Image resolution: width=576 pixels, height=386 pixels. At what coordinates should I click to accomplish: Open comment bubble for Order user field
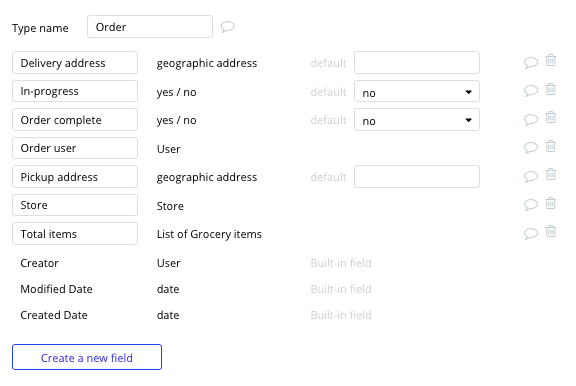(530, 148)
